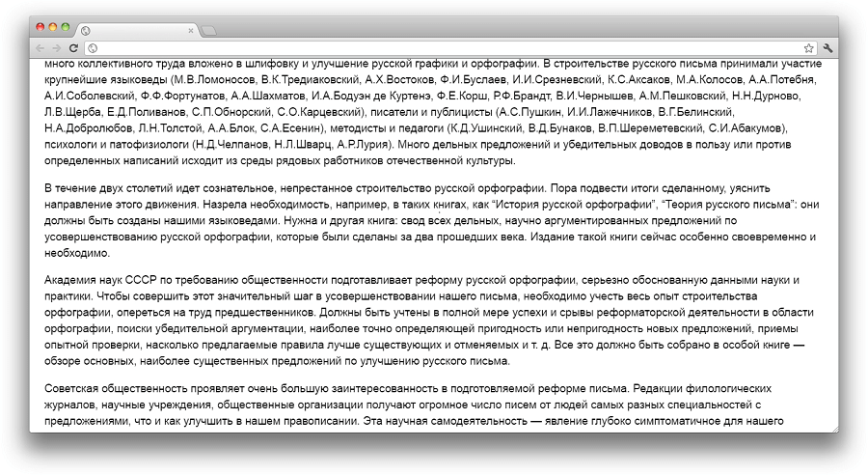The height and width of the screenshot is (475, 868).
Task: Click the forward navigation arrow
Action: [57, 48]
